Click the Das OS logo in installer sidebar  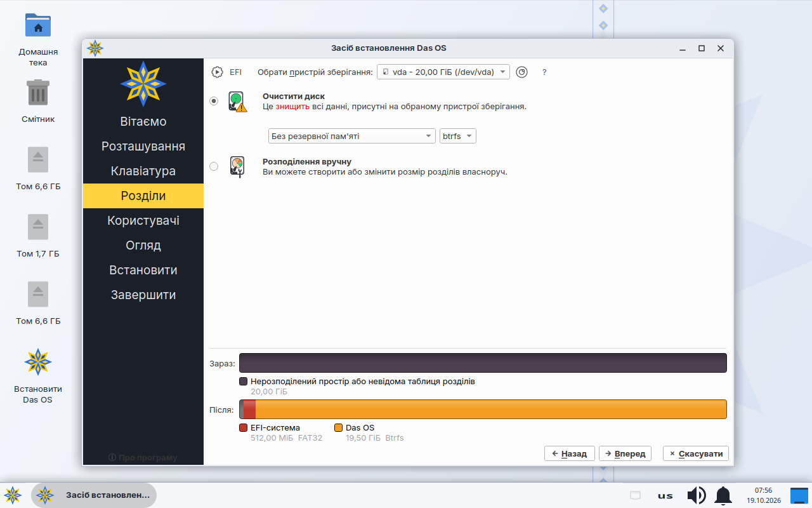click(143, 84)
